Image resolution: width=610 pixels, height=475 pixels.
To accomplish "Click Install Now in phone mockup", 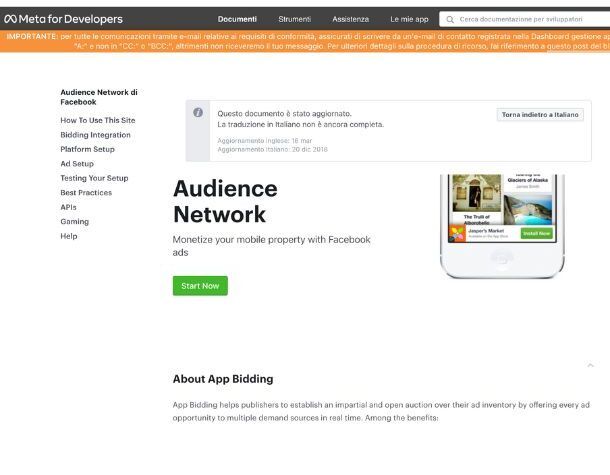I will [536, 233].
